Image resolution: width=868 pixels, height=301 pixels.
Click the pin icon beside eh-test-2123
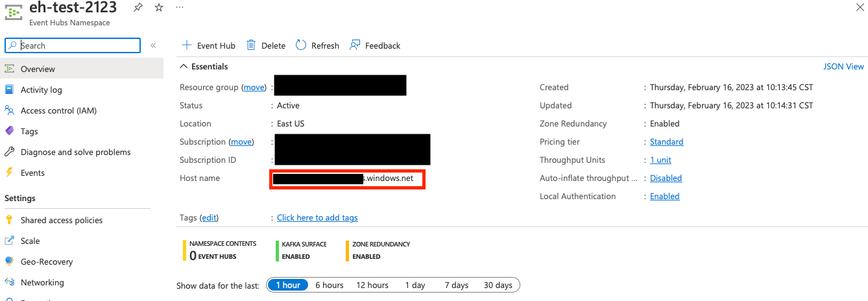pos(138,8)
